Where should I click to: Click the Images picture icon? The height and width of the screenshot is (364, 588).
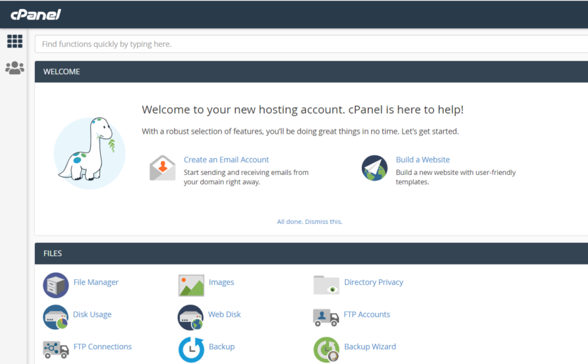click(191, 286)
